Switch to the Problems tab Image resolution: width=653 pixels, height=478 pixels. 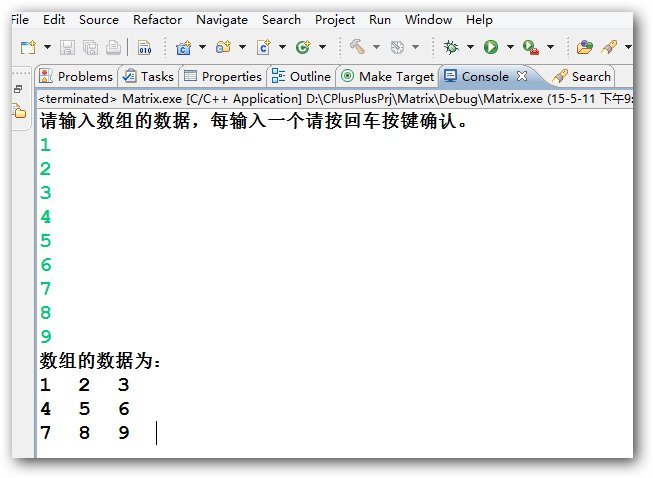coord(76,76)
